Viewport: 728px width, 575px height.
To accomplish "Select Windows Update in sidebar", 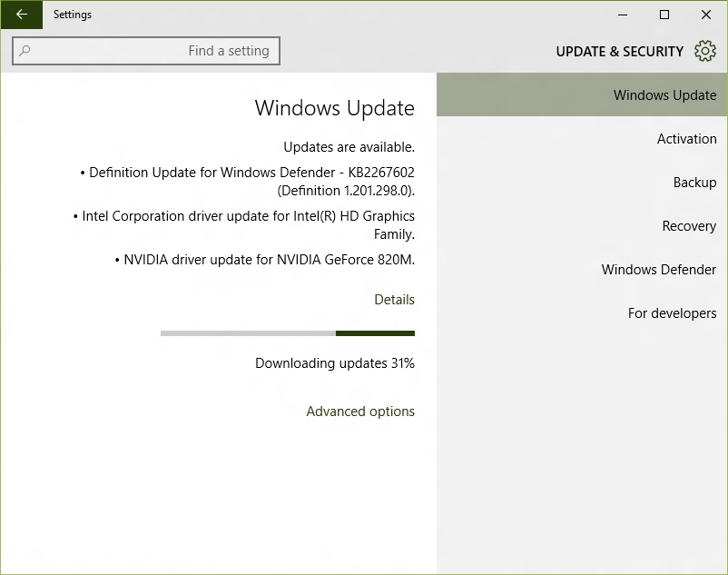I will click(x=582, y=94).
